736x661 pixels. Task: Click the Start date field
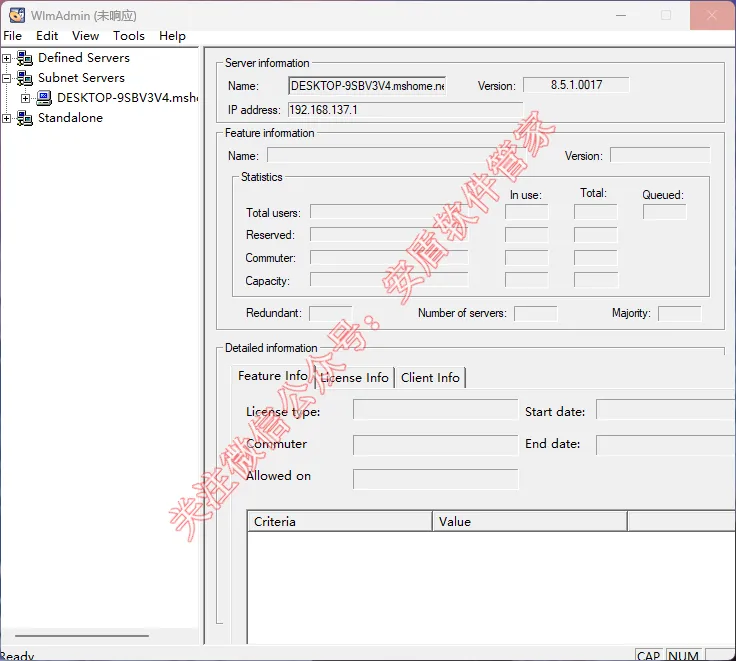pos(666,409)
